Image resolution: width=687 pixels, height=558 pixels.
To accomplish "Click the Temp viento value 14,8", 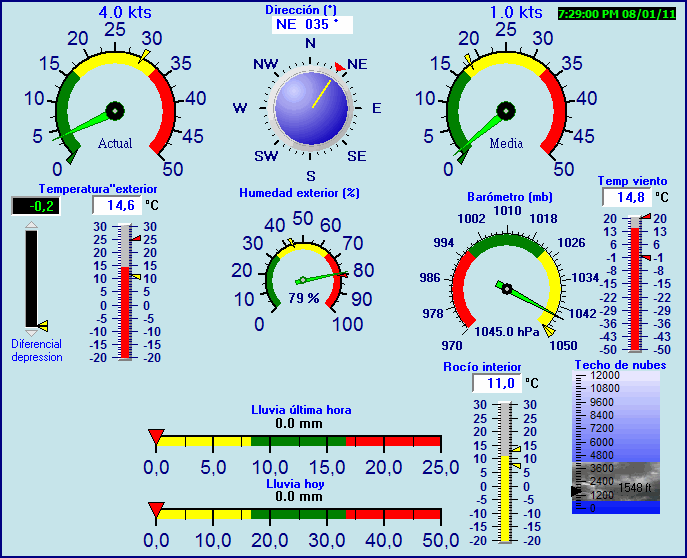I will [630, 198].
